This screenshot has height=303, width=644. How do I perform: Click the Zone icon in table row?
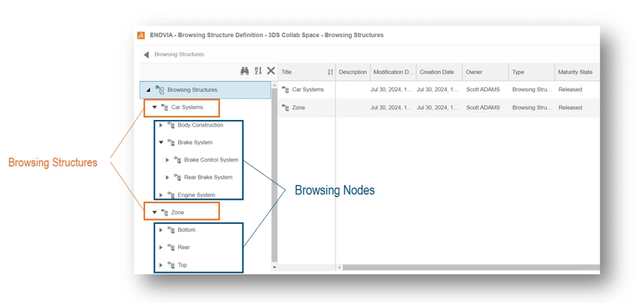tap(286, 108)
